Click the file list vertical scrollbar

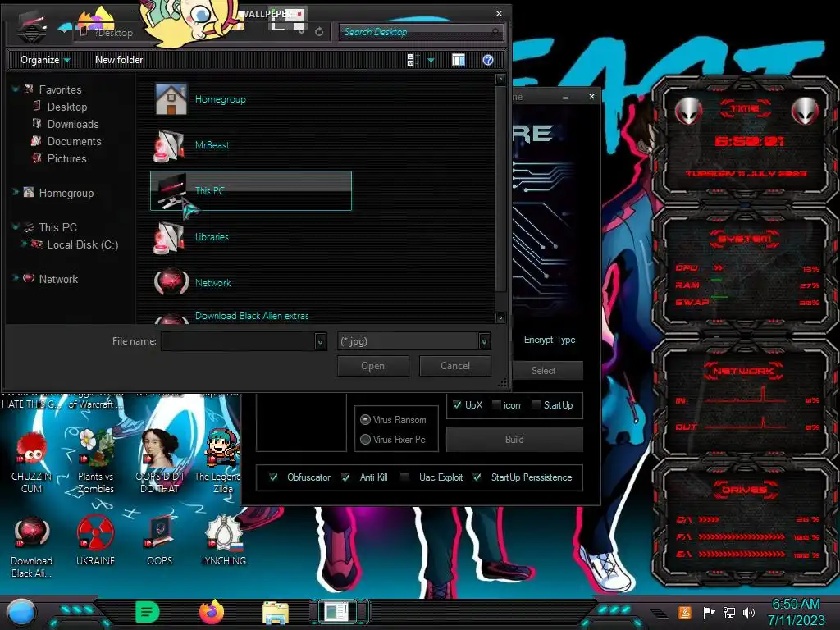(x=501, y=188)
